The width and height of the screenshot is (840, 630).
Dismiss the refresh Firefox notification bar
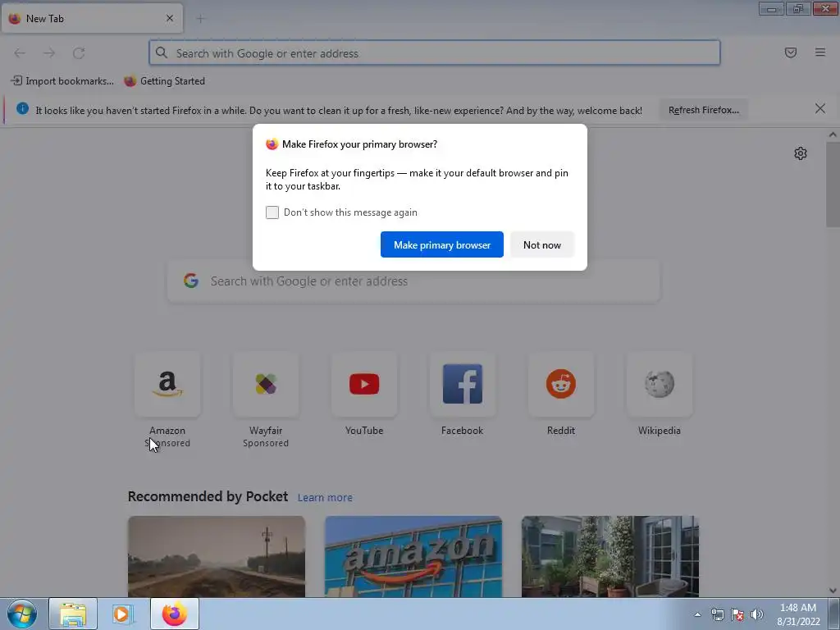(820, 109)
